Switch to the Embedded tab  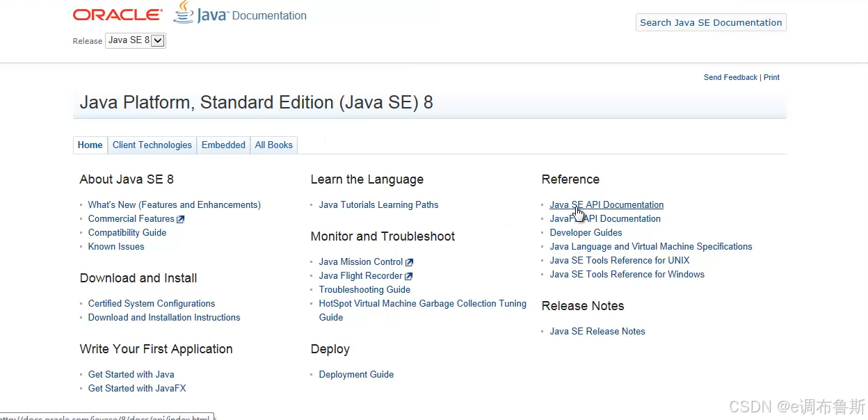[x=223, y=145]
